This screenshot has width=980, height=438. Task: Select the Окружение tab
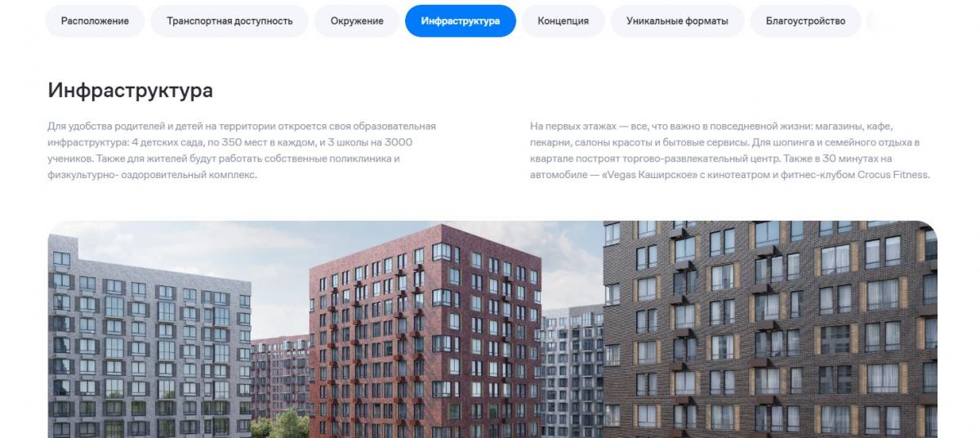pyautogui.click(x=357, y=20)
